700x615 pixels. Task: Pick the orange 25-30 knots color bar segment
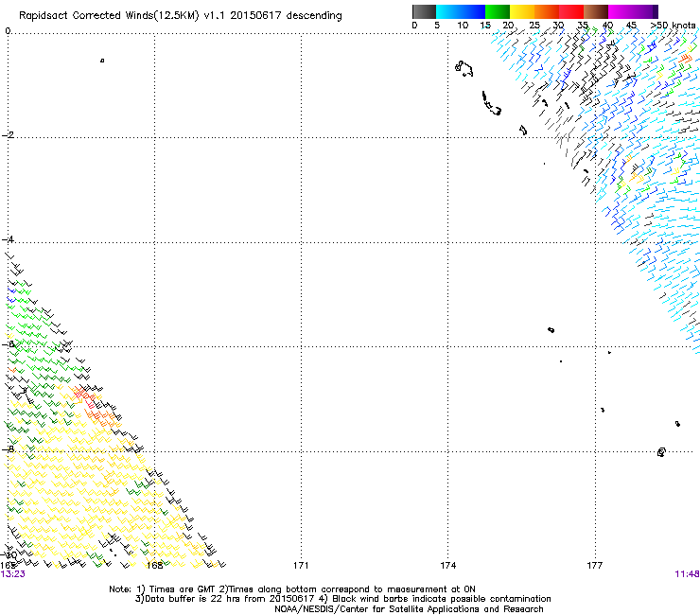point(547,11)
